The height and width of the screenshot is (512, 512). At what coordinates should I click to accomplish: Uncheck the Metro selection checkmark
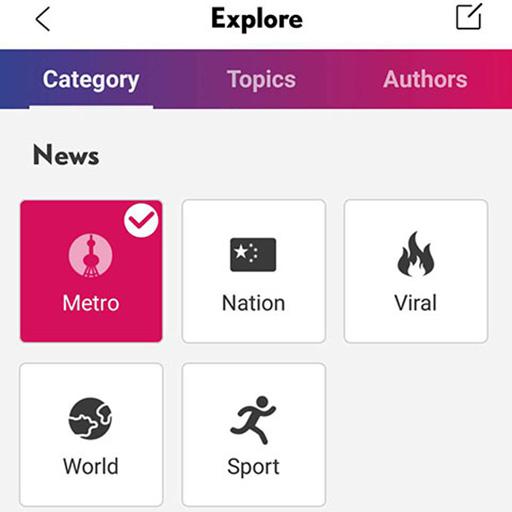141,220
